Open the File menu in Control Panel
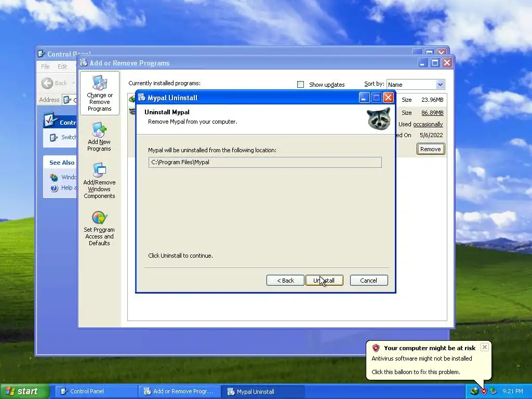 coord(46,66)
